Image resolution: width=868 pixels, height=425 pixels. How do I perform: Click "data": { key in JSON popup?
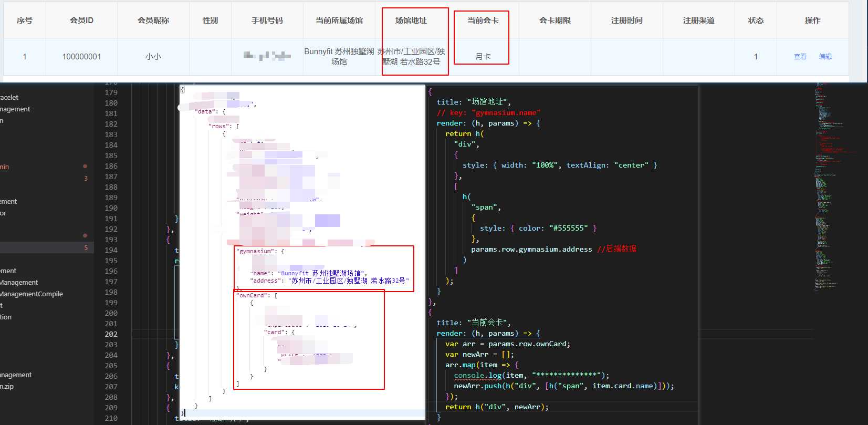[210, 112]
